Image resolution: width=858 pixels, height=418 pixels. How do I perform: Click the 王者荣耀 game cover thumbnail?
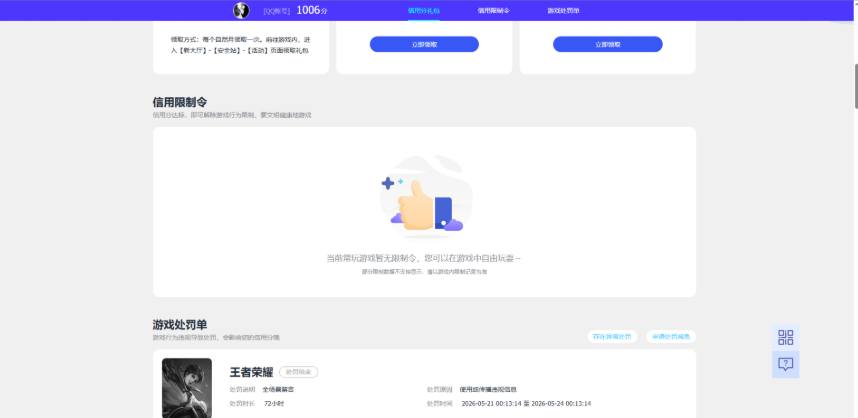[x=187, y=388]
